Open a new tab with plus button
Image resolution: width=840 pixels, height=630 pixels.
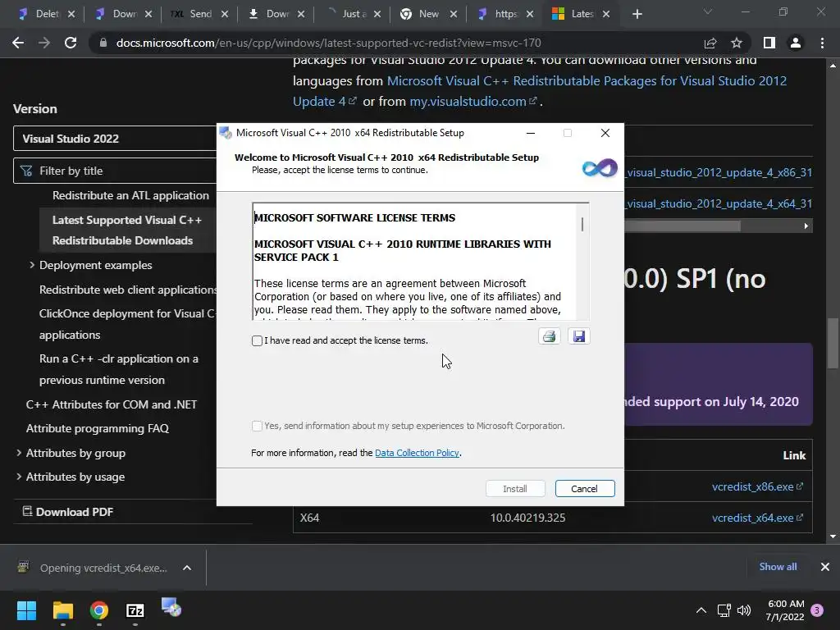(x=637, y=14)
